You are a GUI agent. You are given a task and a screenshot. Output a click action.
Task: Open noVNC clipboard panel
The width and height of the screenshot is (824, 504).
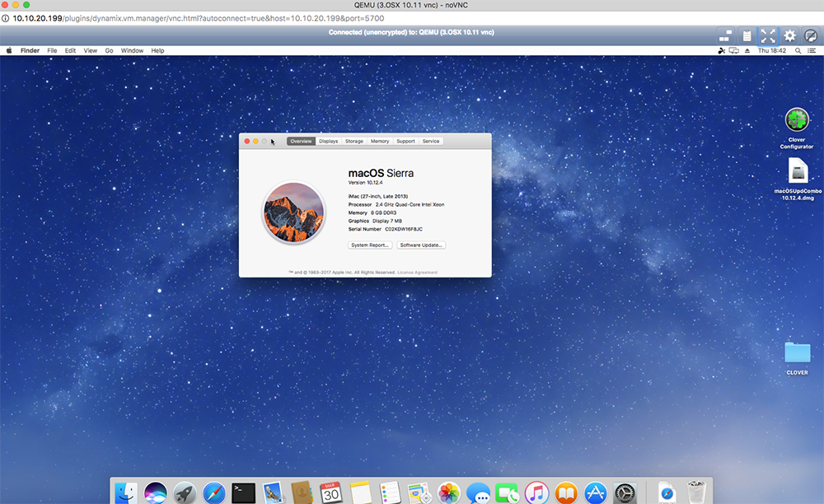click(x=747, y=35)
